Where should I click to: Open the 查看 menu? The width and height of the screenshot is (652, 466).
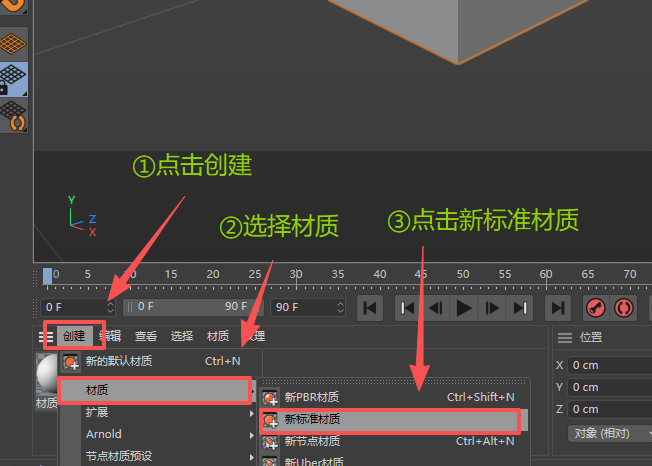coord(146,336)
